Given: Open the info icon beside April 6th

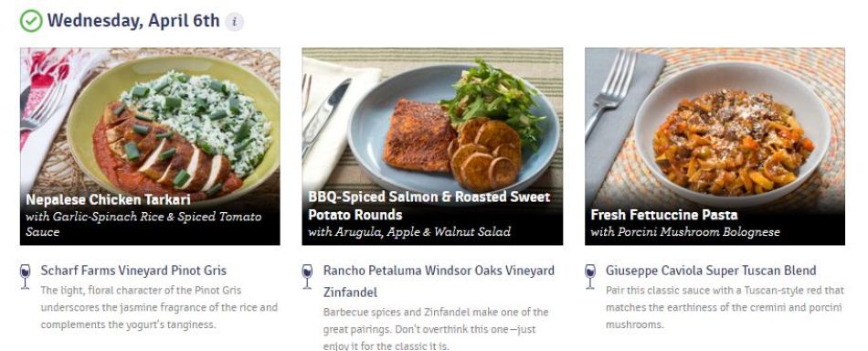Looking at the screenshot, I should [x=235, y=22].
